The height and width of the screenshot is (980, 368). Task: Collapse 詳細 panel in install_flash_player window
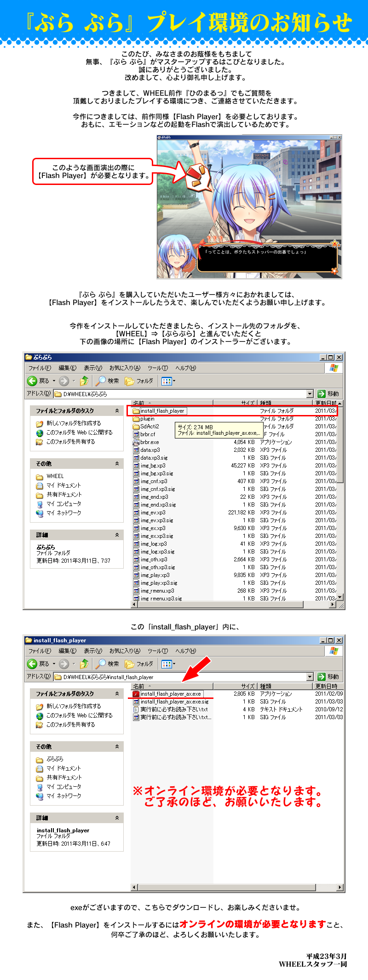pos(117,818)
